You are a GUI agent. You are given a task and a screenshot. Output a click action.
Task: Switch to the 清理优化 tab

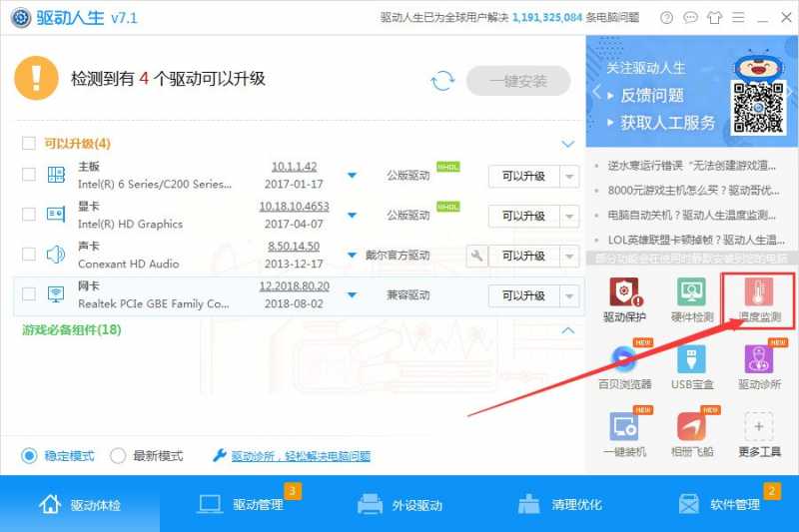pyautogui.click(x=559, y=504)
